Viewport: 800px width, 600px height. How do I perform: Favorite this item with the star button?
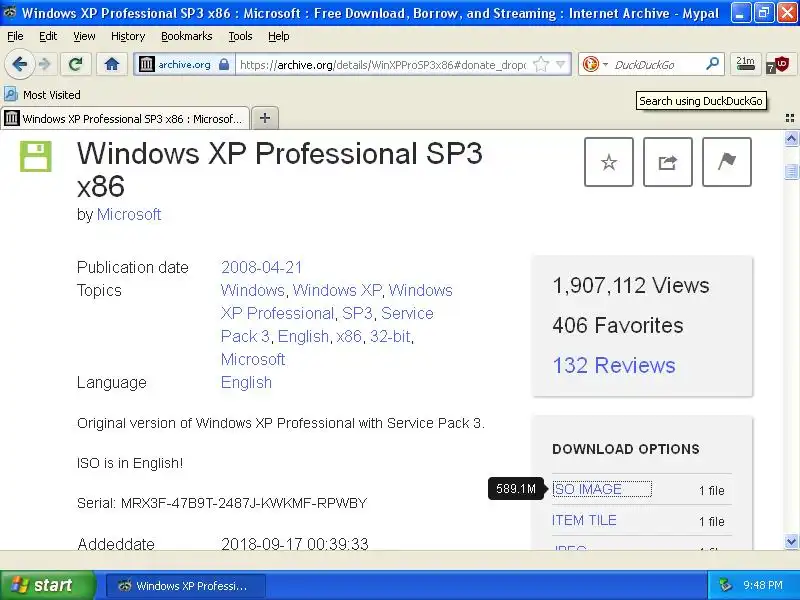pos(609,162)
